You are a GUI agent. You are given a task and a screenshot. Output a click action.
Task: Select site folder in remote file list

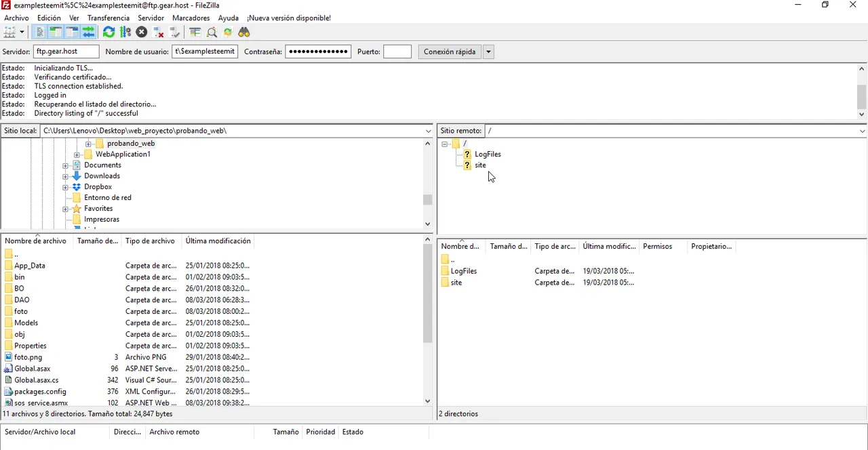pos(456,283)
